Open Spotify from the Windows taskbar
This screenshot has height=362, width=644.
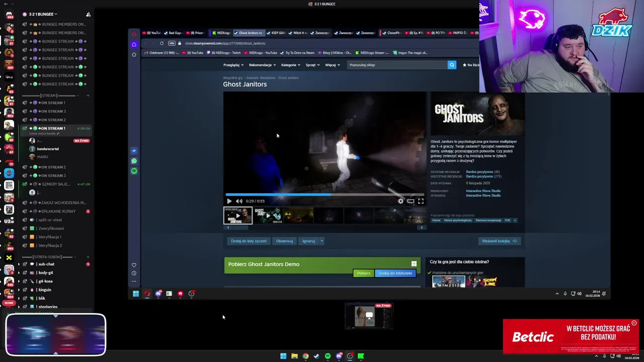[x=328, y=356]
